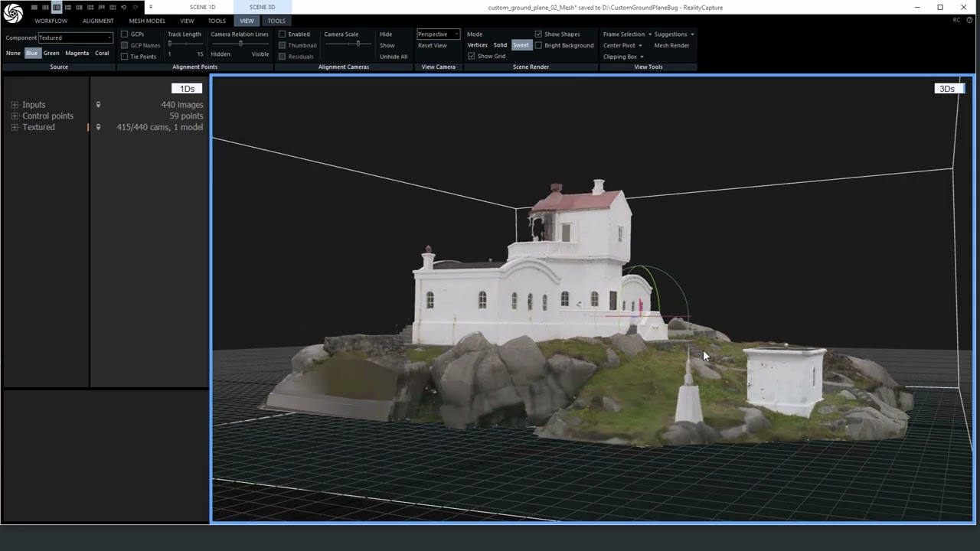
Task: Expand the Textured tree node
Action: point(15,127)
